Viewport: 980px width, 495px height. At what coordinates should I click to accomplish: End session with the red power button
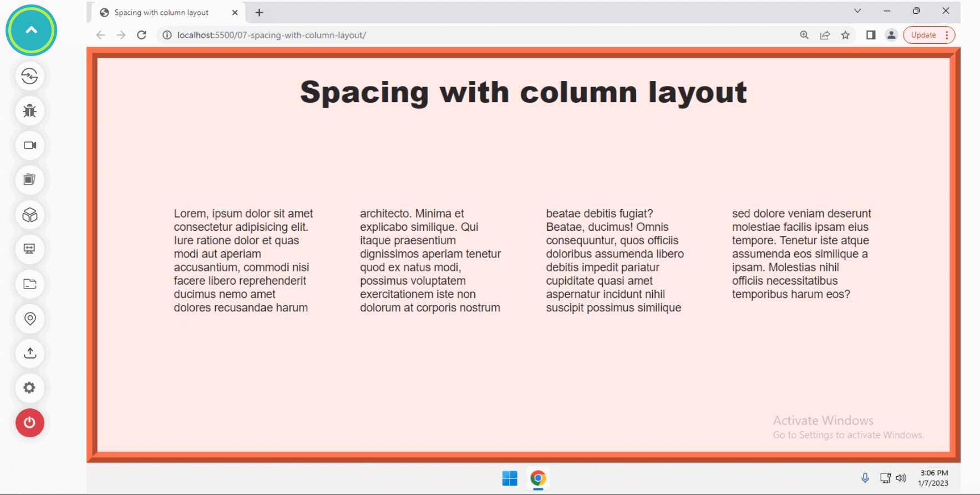point(30,423)
